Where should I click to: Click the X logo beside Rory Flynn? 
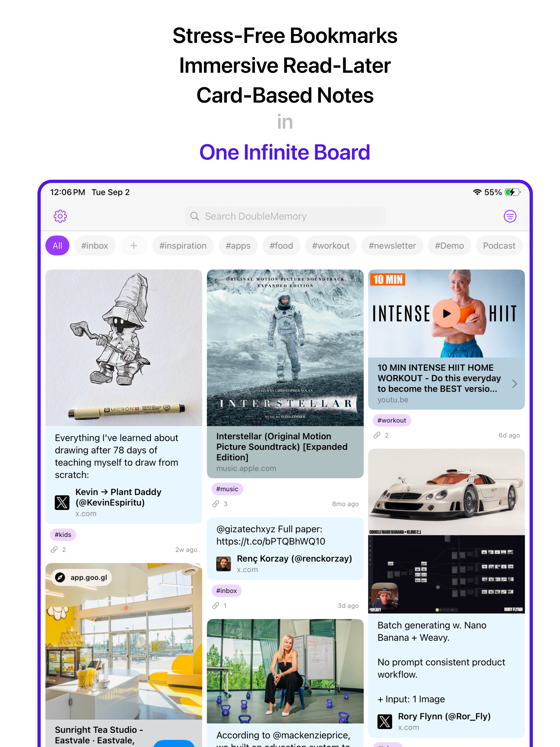pos(384,722)
